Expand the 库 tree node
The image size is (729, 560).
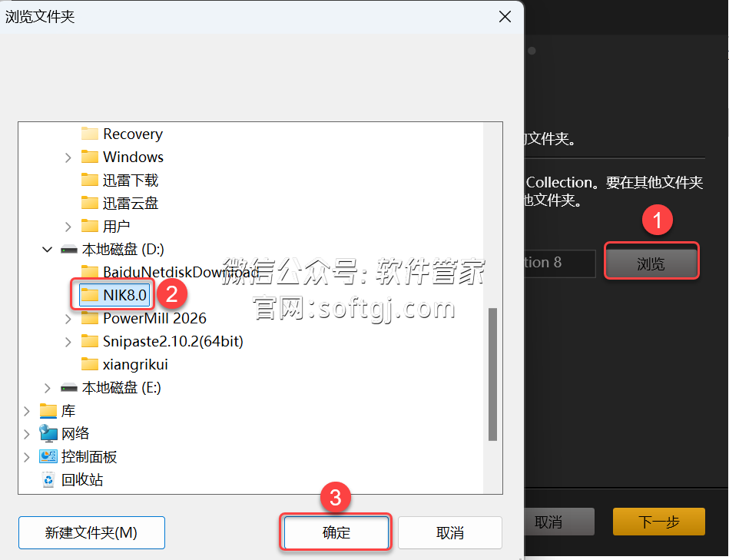click(26, 411)
